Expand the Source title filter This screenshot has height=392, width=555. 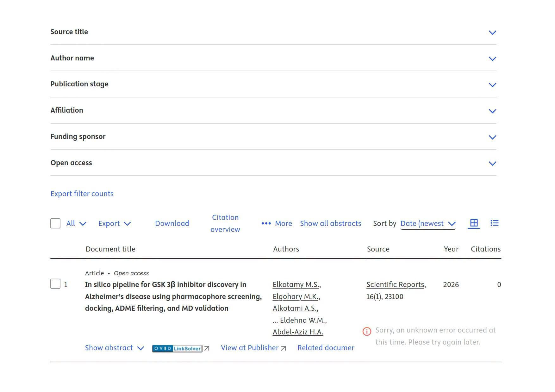click(273, 32)
